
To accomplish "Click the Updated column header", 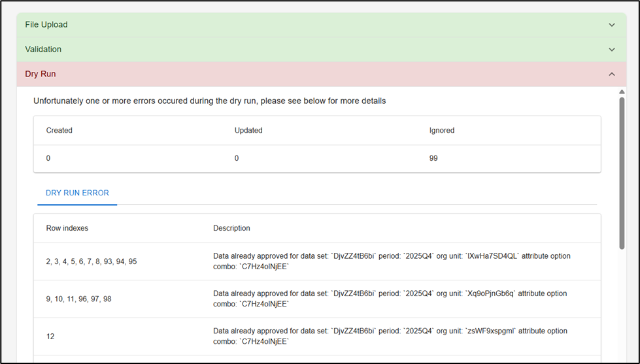I will (x=248, y=131).
